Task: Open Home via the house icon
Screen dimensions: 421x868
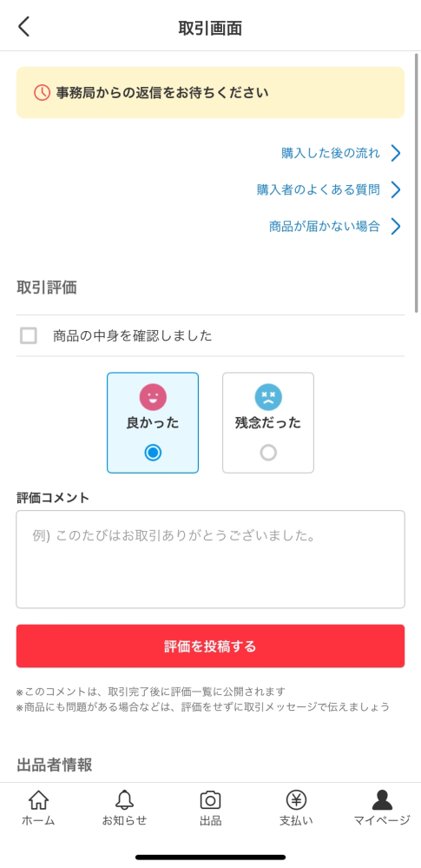Action: click(x=38, y=800)
